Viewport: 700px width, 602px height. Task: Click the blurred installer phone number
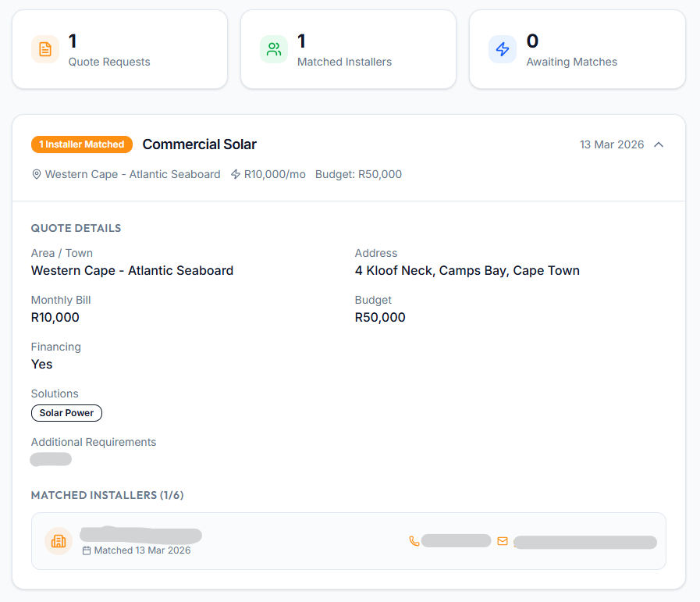click(456, 541)
